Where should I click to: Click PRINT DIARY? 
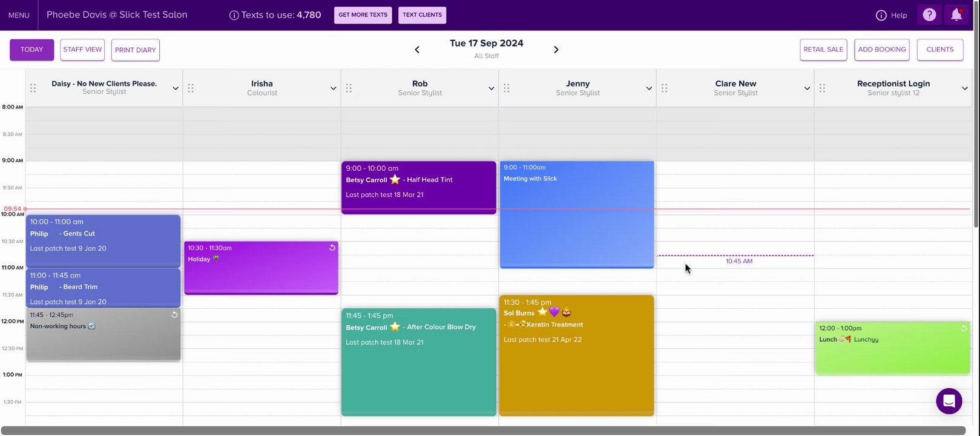(136, 50)
